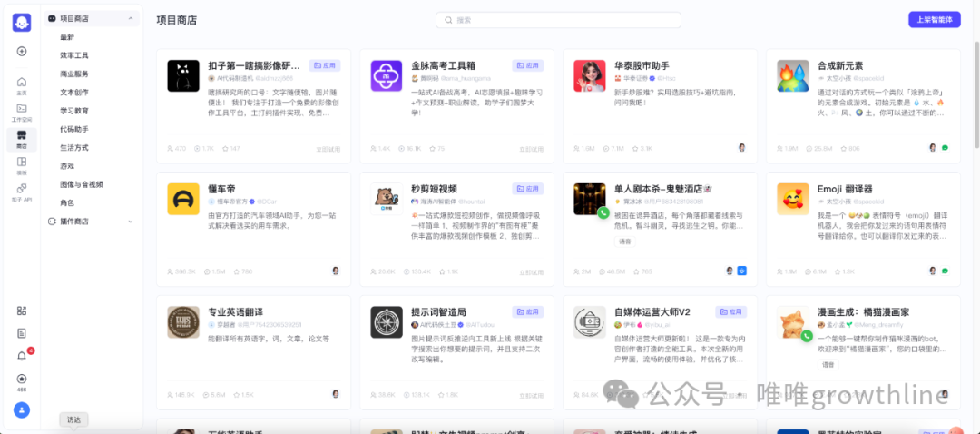Image resolution: width=980 pixels, height=434 pixels.
Task: Click the page vertical scrollbar
Action: pos(976,94)
